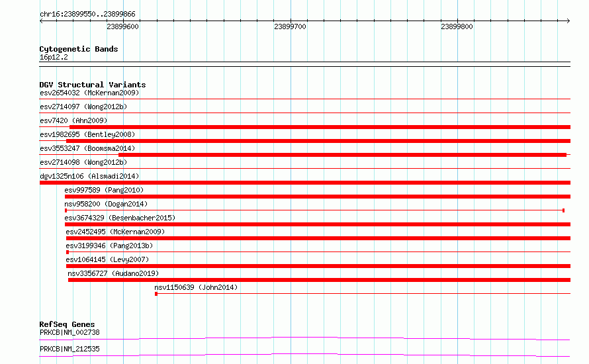Image resolution: width=589 pixels, height=364 pixels.
Task: Click the magenta PRKCB NM_212535 gene track line
Action: click(x=304, y=355)
